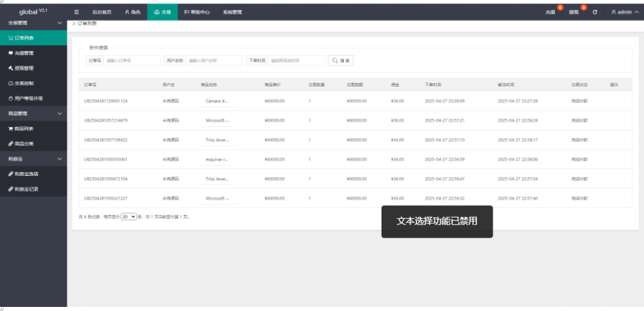Open the 帮助中心 top menu
Viewport: 644px width, 311px height.
tap(196, 12)
